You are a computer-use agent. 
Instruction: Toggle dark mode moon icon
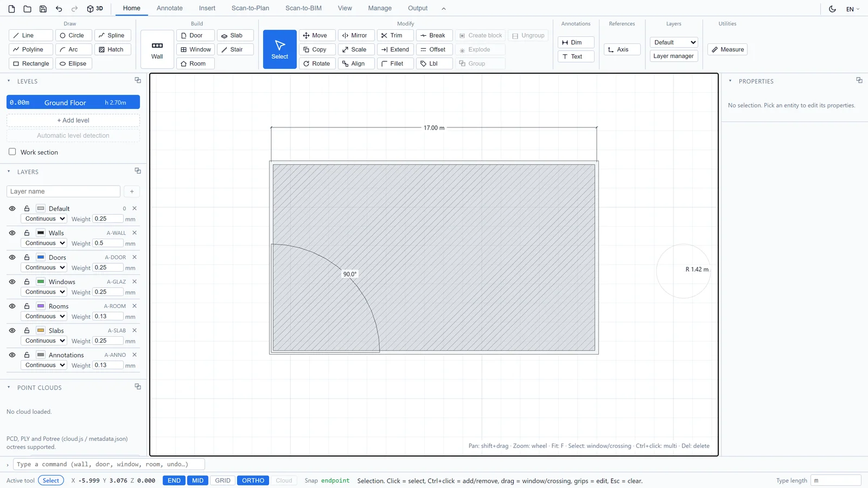pyautogui.click(x=832, y=9)
